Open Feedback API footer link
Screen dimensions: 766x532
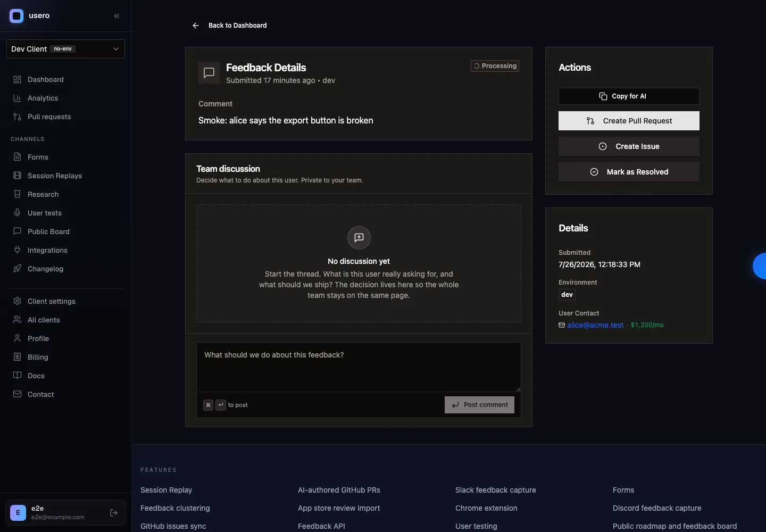coord(321,526)
